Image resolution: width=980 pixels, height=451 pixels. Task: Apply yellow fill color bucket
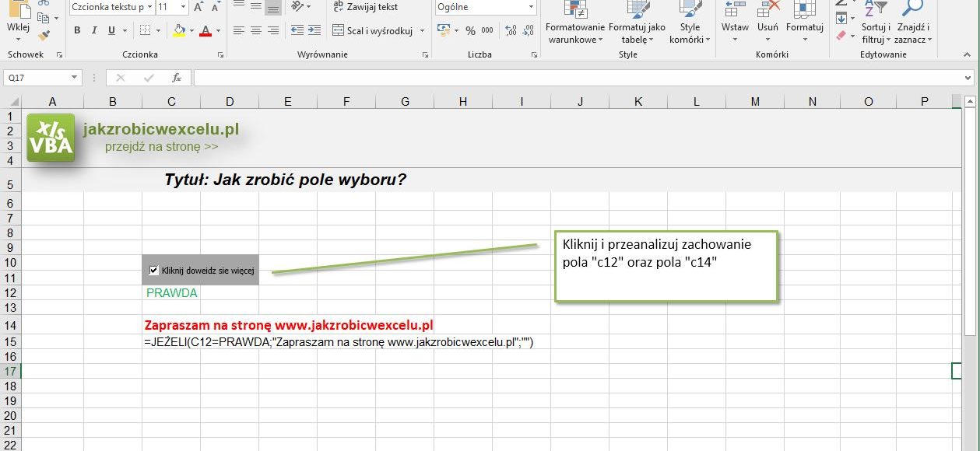pos(179,30)
